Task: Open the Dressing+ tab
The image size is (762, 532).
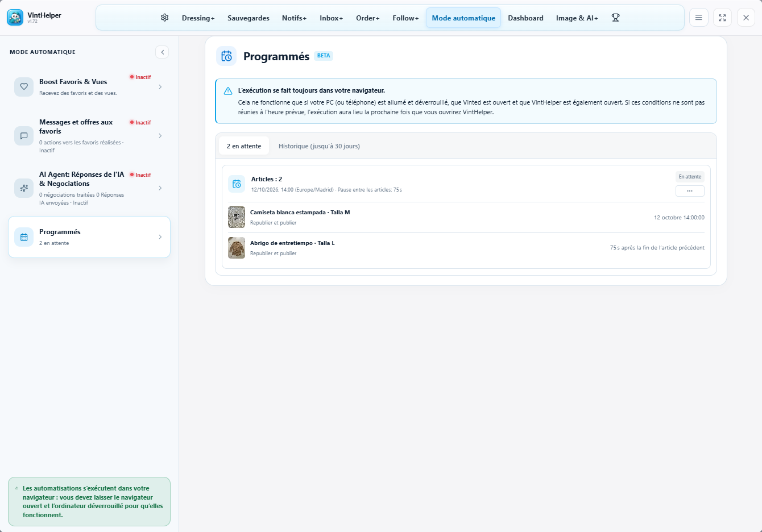Action: click(x=198, y=18)
